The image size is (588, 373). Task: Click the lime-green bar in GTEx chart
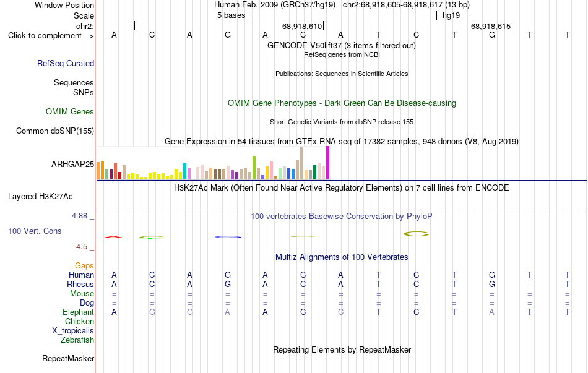254,168
